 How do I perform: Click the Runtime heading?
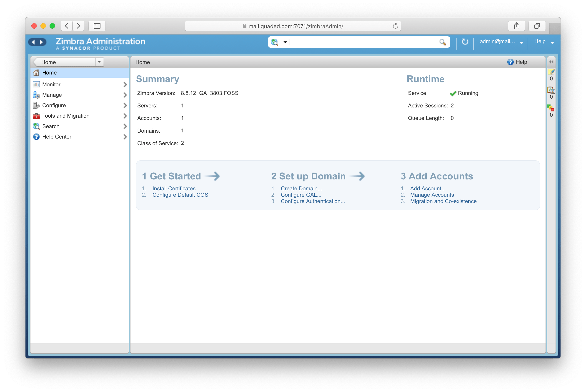point(425,79)
